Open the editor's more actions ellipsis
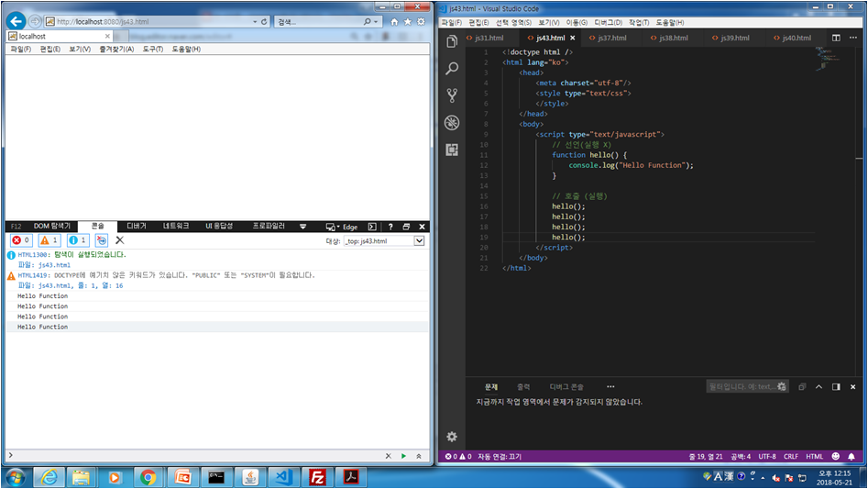 [x=853, y=38]
